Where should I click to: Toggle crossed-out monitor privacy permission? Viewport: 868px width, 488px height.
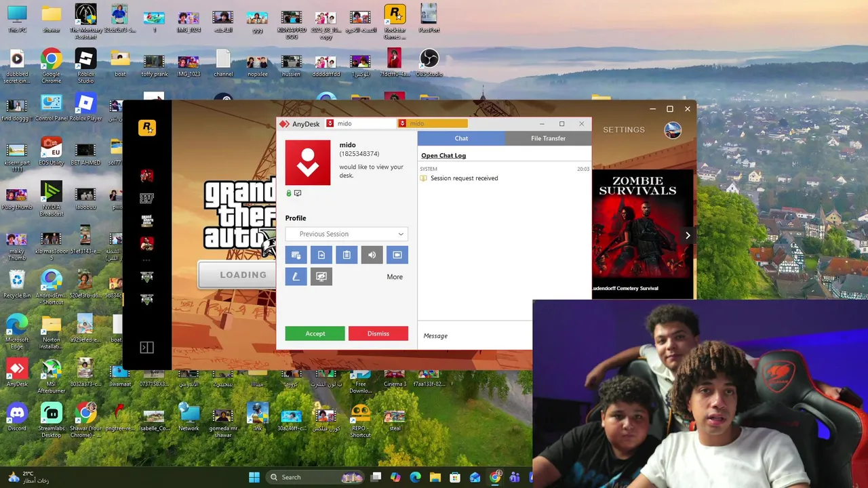(x=321, y=277)
